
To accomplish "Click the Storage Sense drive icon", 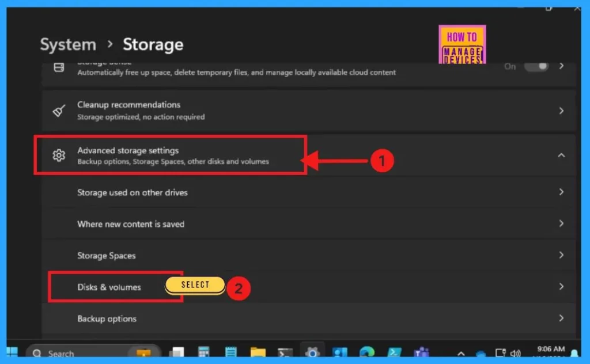I will 59,67.
